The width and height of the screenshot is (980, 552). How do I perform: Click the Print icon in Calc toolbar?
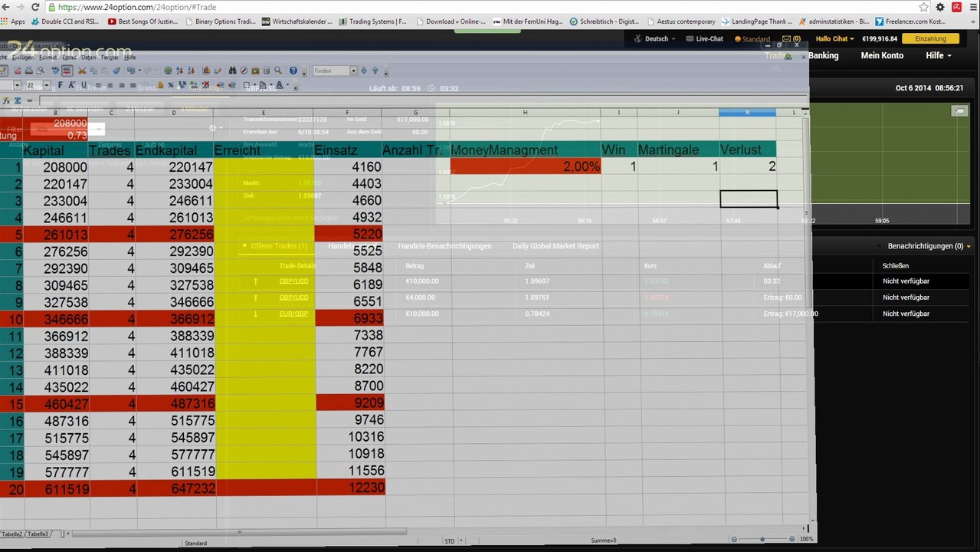click(x=28, y=71)
